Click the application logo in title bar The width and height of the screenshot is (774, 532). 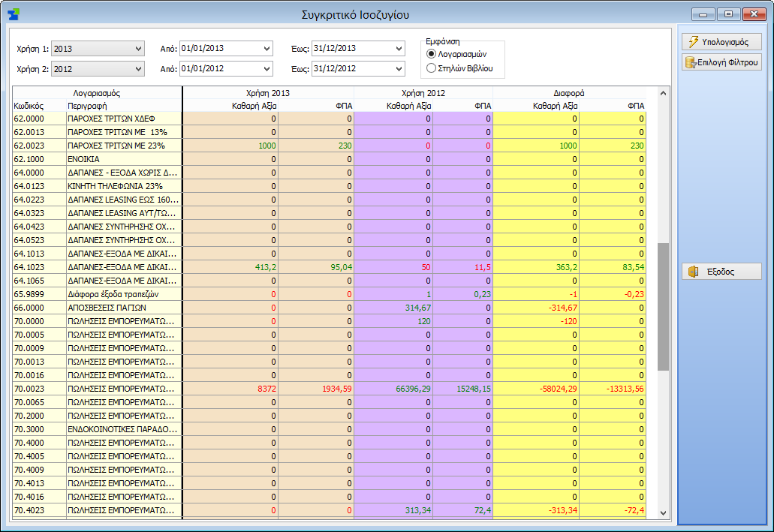[14, 14]
